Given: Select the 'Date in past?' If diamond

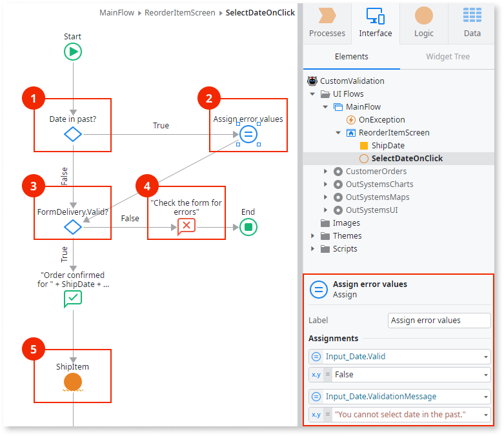Looking at the screenshot, I should click(x=73, y=135).
